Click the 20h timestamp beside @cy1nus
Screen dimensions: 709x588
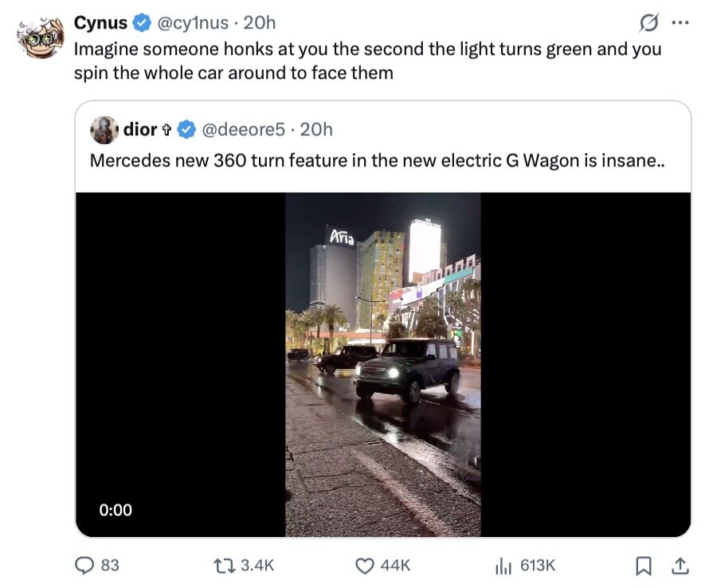[x=260, y=24]
